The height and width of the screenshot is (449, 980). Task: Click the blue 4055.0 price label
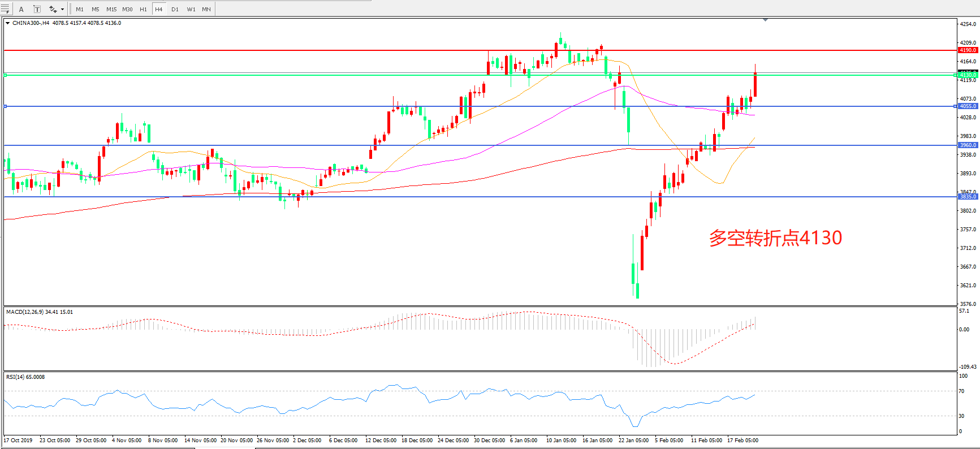click(968, 106)
